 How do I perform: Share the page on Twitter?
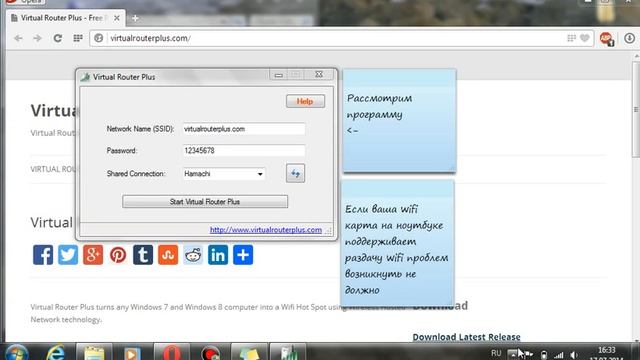pyautogui.click(x=68, y=255)
